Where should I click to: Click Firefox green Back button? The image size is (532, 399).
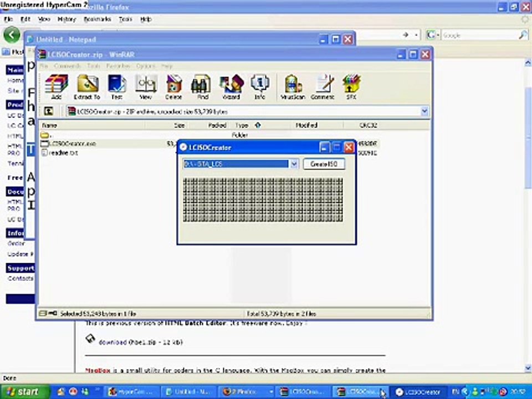[x=12, y=34]
